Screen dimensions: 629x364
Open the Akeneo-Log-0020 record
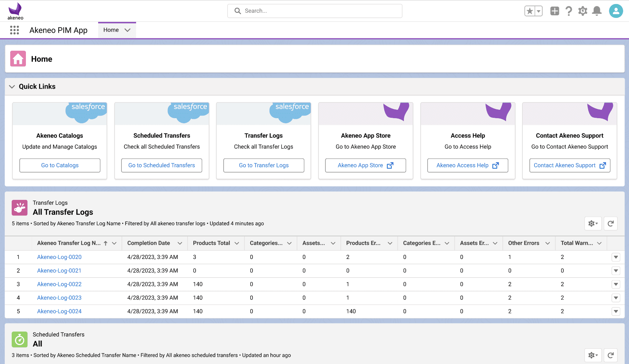59,257
